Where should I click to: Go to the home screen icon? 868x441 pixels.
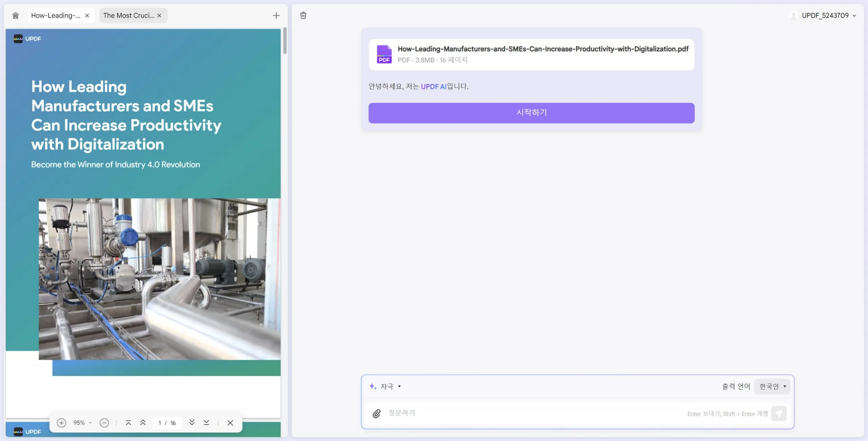15,16
